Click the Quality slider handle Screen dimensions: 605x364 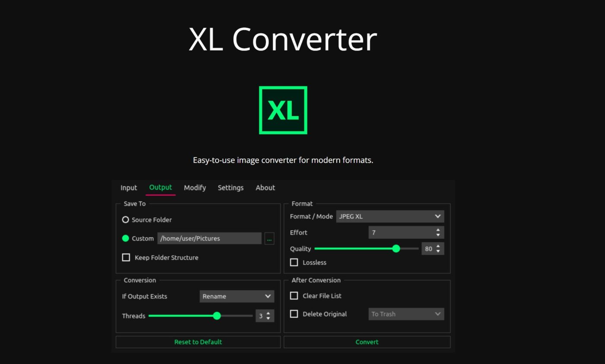click(x=396, y=249)
